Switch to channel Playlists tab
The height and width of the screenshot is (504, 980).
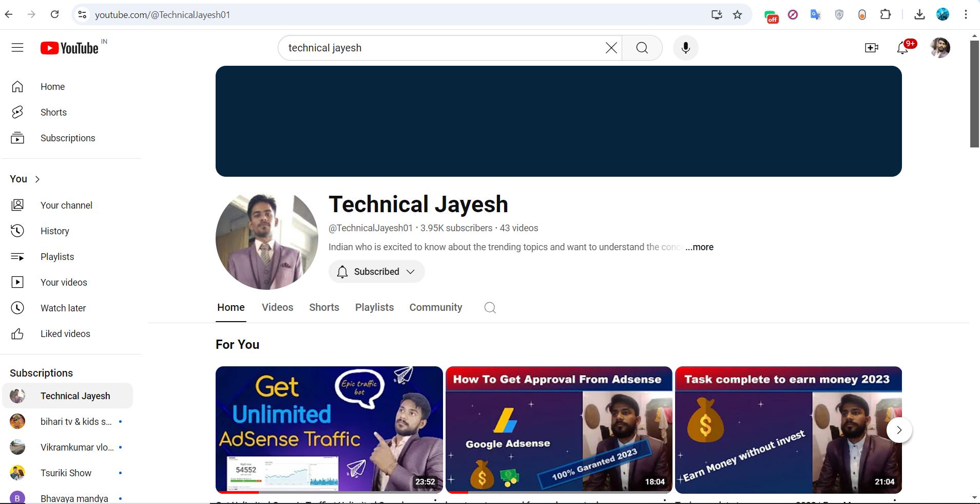click(x=375, y=307)
